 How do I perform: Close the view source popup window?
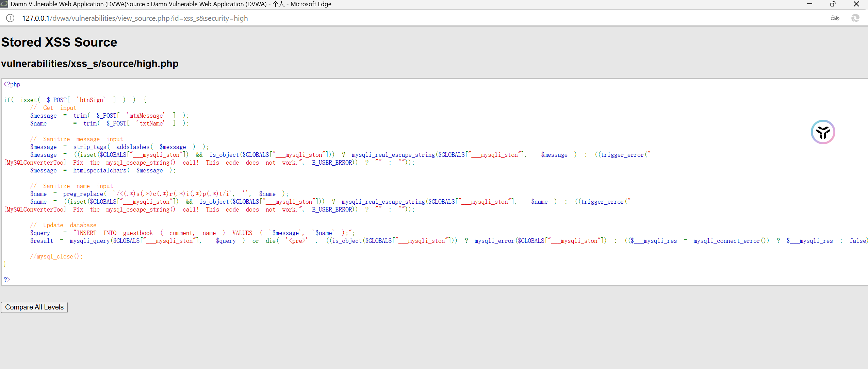(856, 4)
